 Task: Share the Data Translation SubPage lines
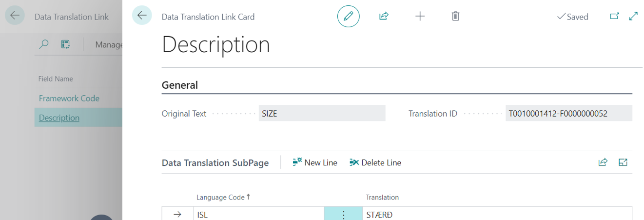[x=603, y=162]
